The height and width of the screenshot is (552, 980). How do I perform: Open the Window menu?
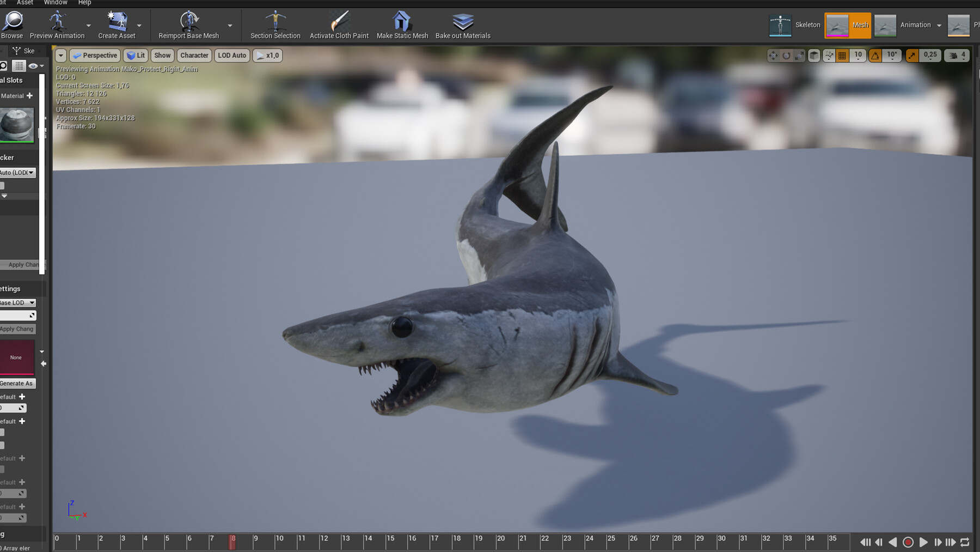click(x=55, y=3)
